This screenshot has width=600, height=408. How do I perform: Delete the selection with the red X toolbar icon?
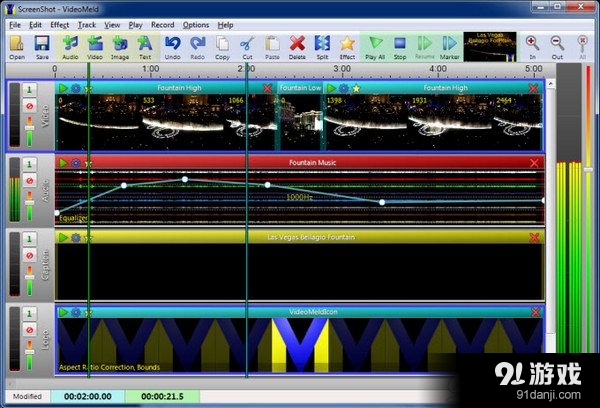tap(297, 47)
